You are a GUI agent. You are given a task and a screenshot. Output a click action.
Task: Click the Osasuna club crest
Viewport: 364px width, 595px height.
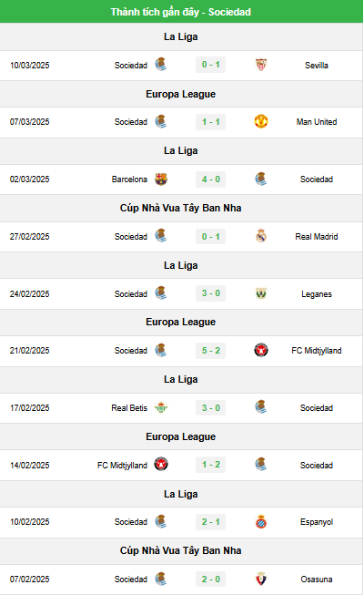tap(261, 580)
